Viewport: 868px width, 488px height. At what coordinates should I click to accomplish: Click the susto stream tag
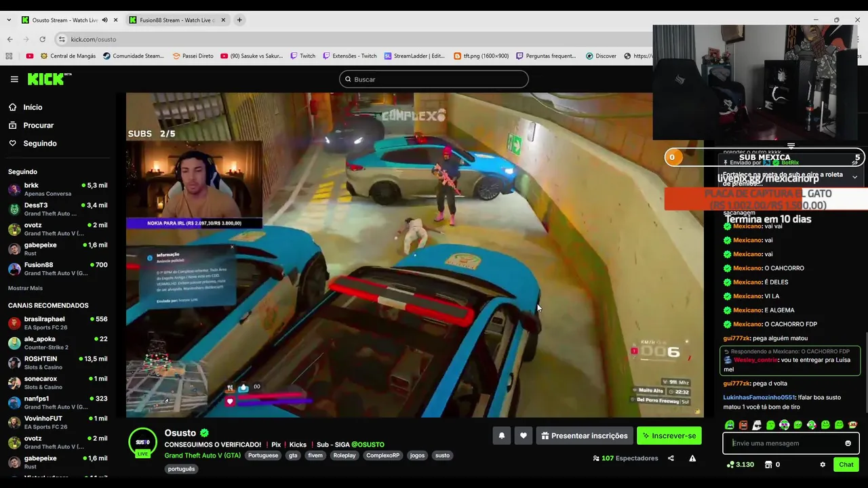click(x=443, y=455)
